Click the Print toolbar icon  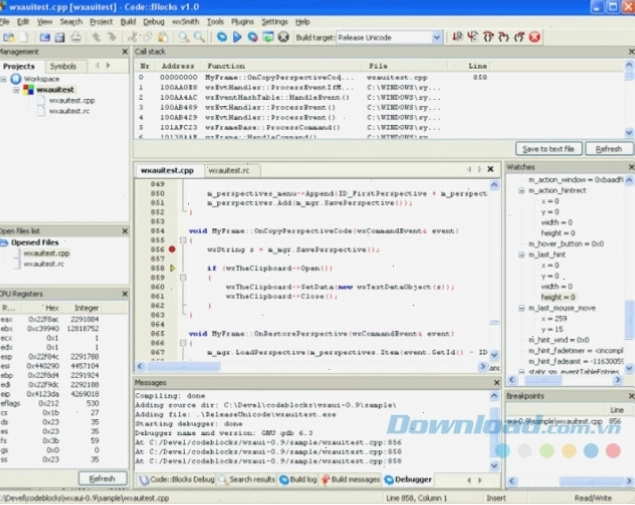pos(76,37)
